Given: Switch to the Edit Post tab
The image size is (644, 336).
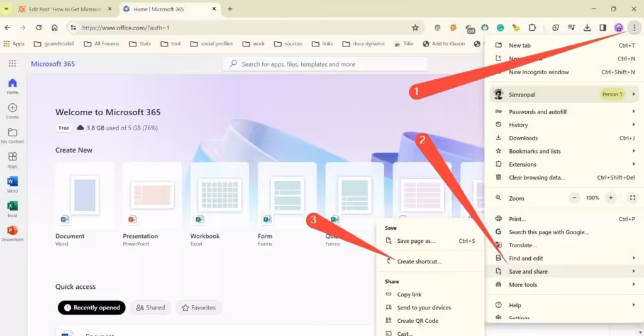Looking at the screenshot, I should (x=65, y=9).
